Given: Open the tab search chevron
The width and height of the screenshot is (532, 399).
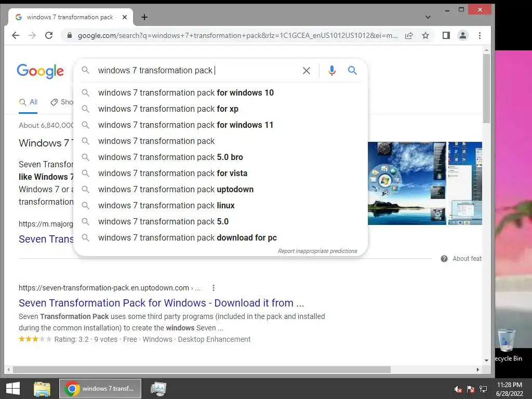Looking at the screenshot, I should pyautogui.click(x=428, y=17).
